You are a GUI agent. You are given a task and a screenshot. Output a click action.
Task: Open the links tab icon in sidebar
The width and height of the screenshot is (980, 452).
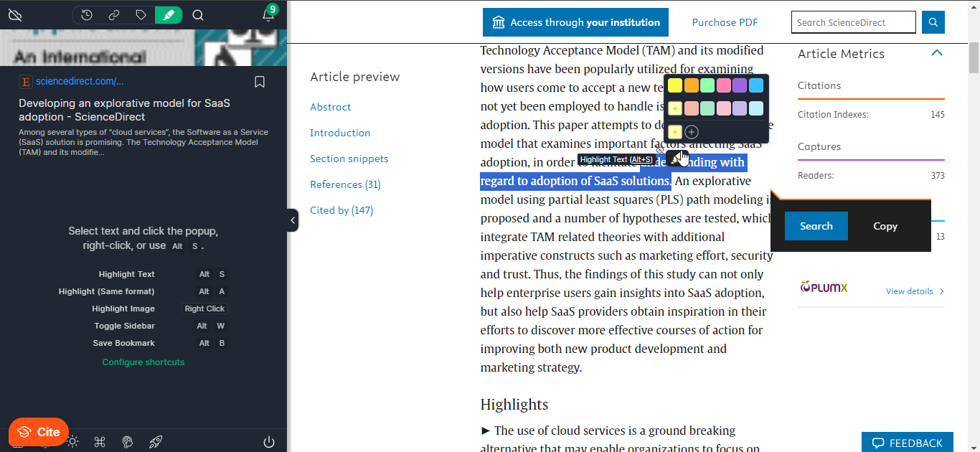(x=114, y=15)
